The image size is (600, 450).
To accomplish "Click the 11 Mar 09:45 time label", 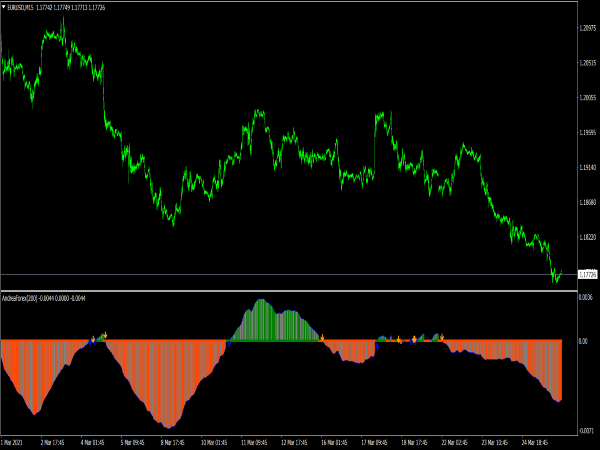I will pyautogui.click(x=254, y=443).
